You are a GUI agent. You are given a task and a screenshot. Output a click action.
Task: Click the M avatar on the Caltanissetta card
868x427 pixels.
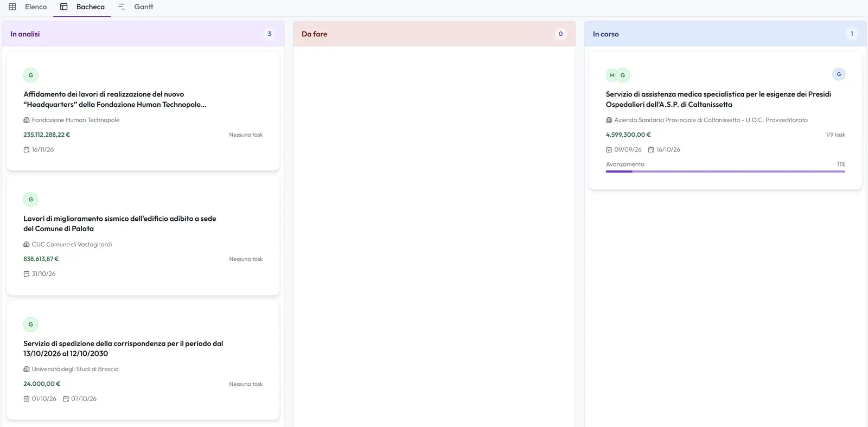click(x=612, y=75)
